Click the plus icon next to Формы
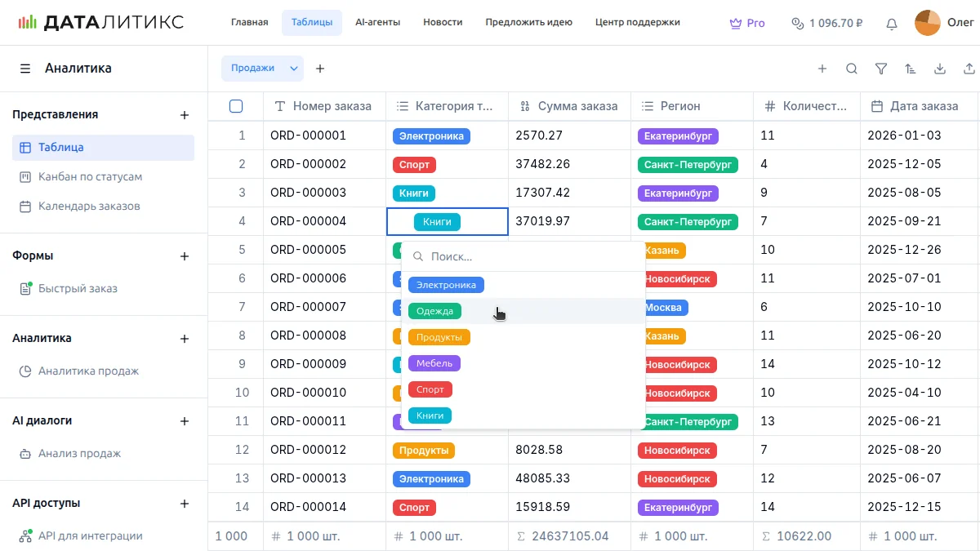980x551 pixels. click(x=185, y=256)
